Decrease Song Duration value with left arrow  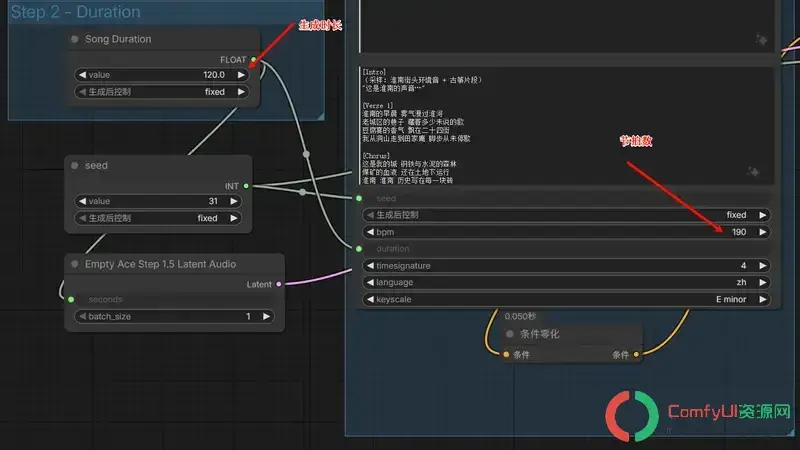(82, 75)
